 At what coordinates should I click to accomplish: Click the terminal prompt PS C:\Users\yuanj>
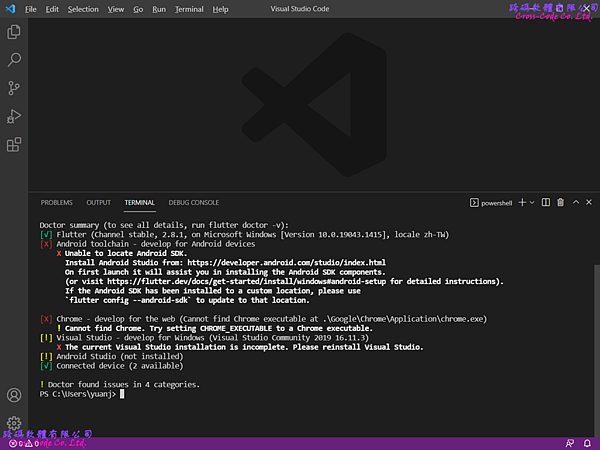tap(78, 394)
